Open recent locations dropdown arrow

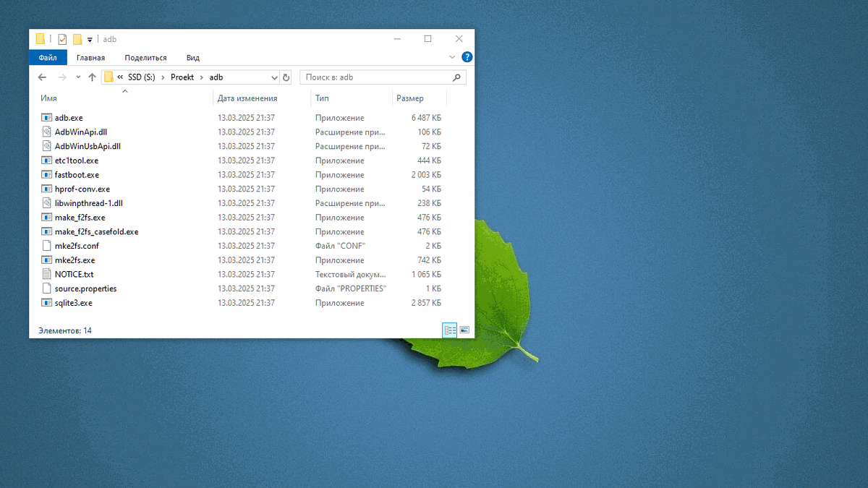click(x=77, y=77)
